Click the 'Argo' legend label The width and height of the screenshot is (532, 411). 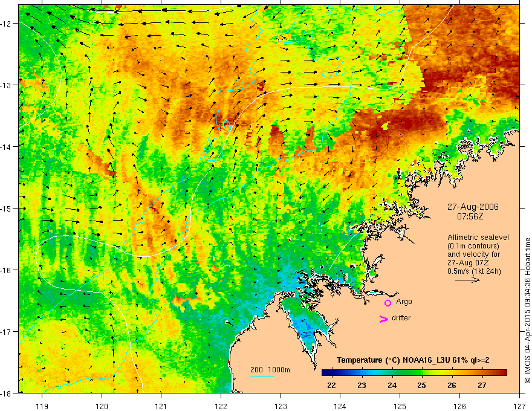tap(404, 302)
